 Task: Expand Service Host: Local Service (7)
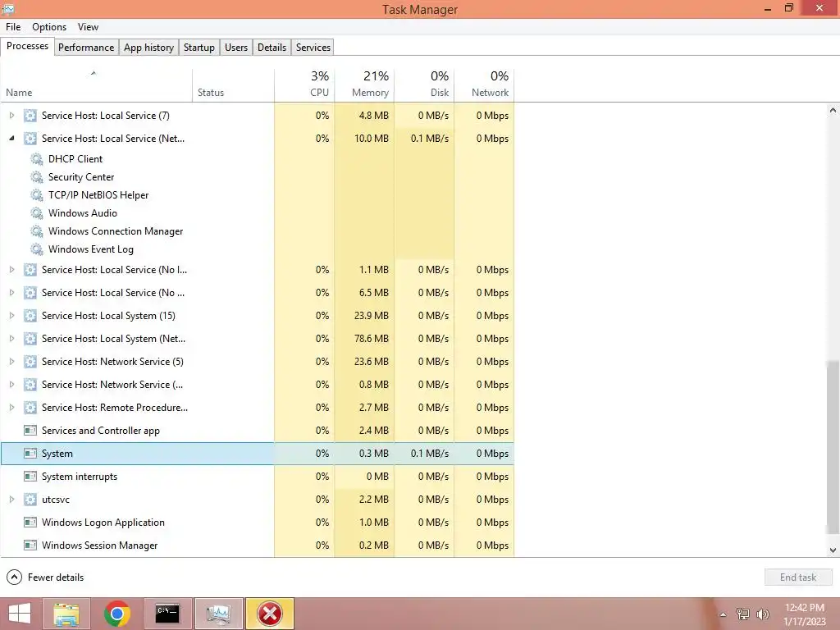11,116
